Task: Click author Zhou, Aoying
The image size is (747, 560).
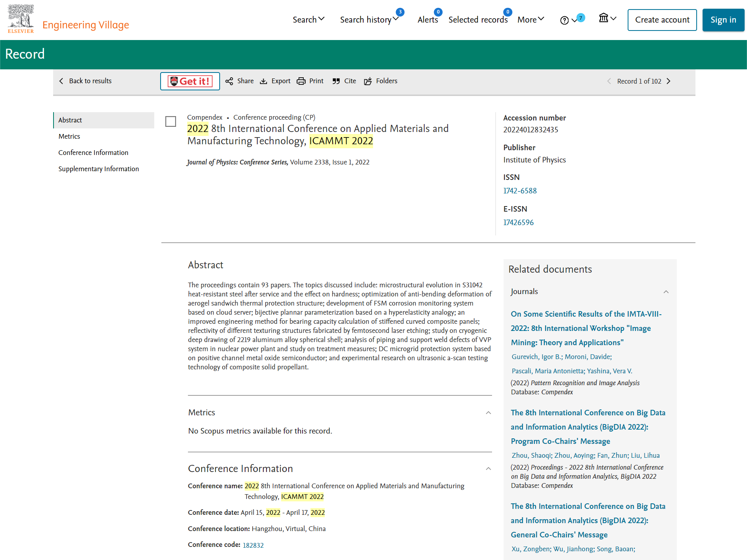Action: click(574, 455)
